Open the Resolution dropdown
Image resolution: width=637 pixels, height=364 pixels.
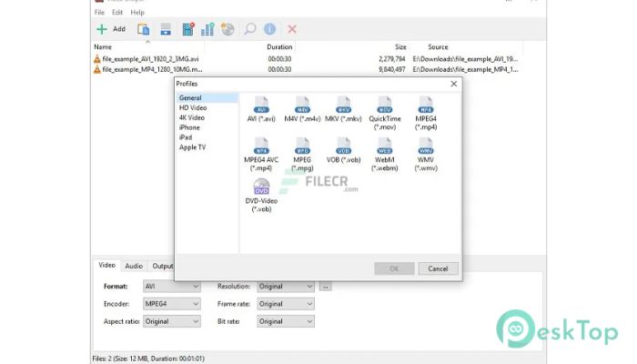pyautogui.click(x=286, y=287)
